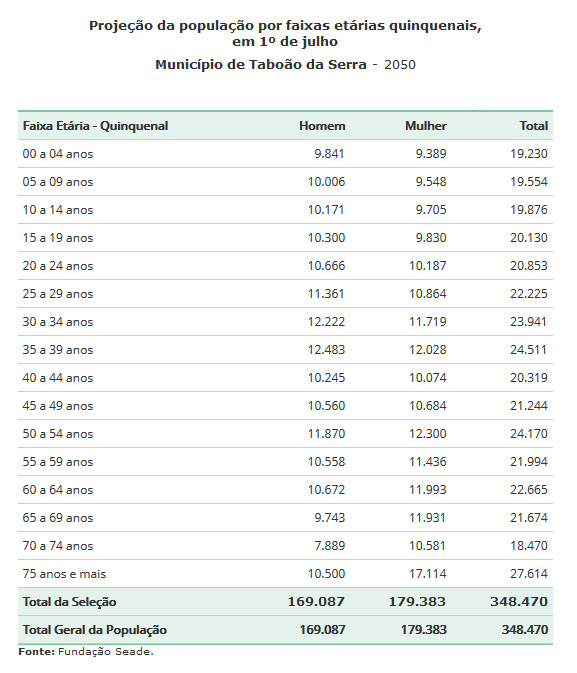Screen dimensions: 577x673
Task: Select the 20 a 24 anos row label
Action: [x=58, y=266]
